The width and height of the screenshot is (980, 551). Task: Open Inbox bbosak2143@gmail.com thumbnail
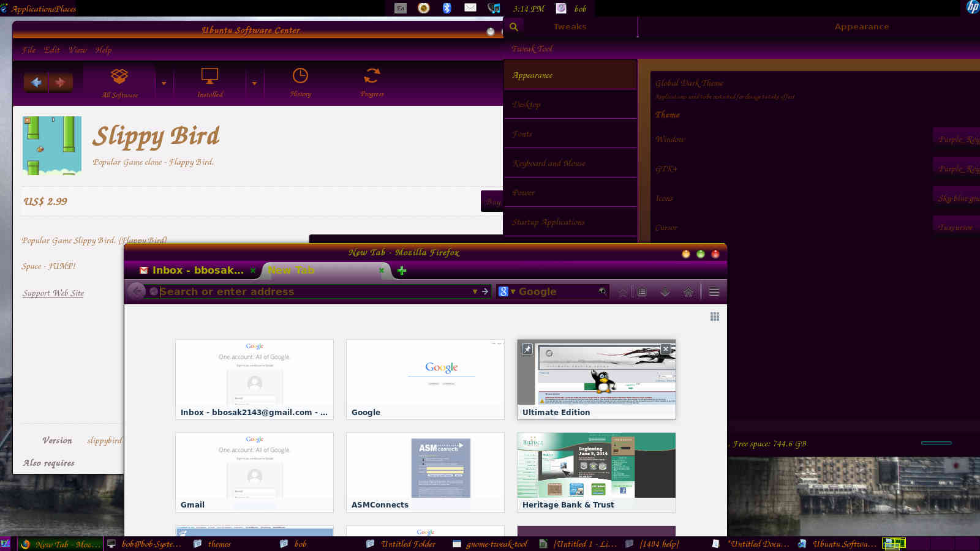click(x=254, y=380)
